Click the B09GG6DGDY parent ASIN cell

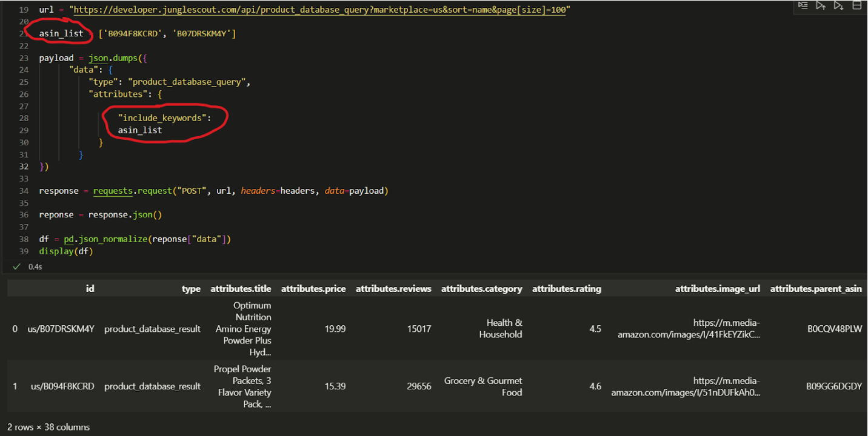pyautogui.click(x=834, y=386)
